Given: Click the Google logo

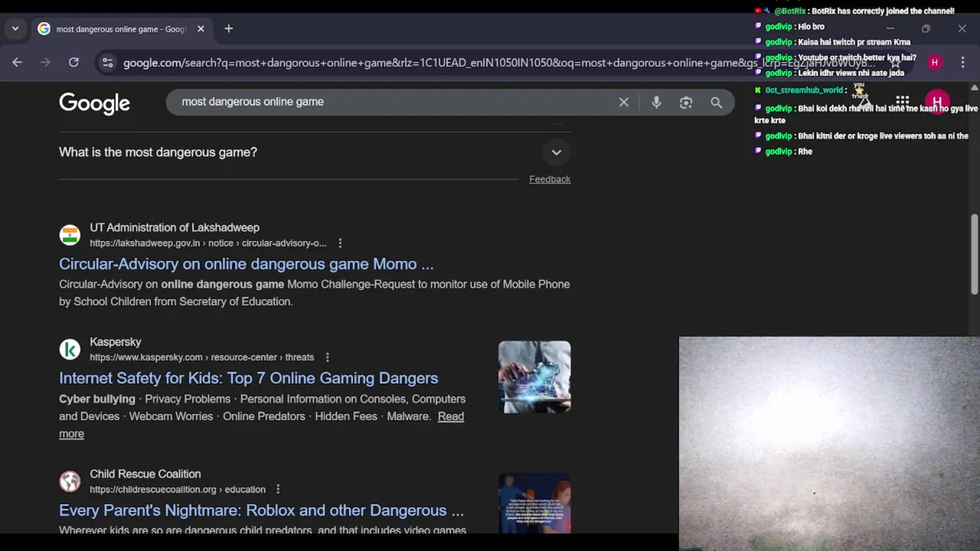Looking at the screenshot, I should pos(94,103).
